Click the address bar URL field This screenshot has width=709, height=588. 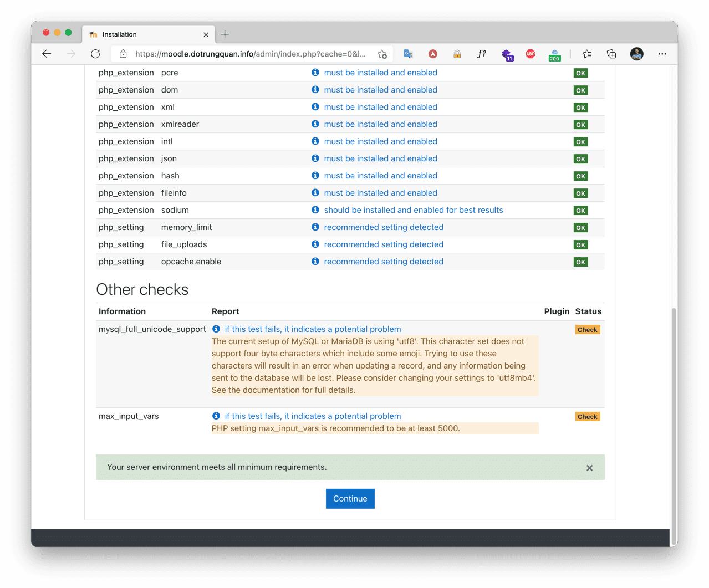pyautogui.click(x=249, y=54)
